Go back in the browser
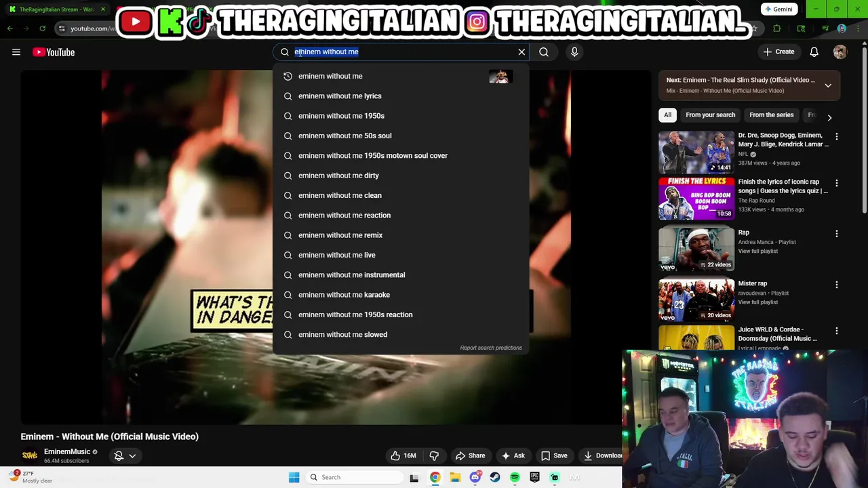 click(x=9, y=28)
